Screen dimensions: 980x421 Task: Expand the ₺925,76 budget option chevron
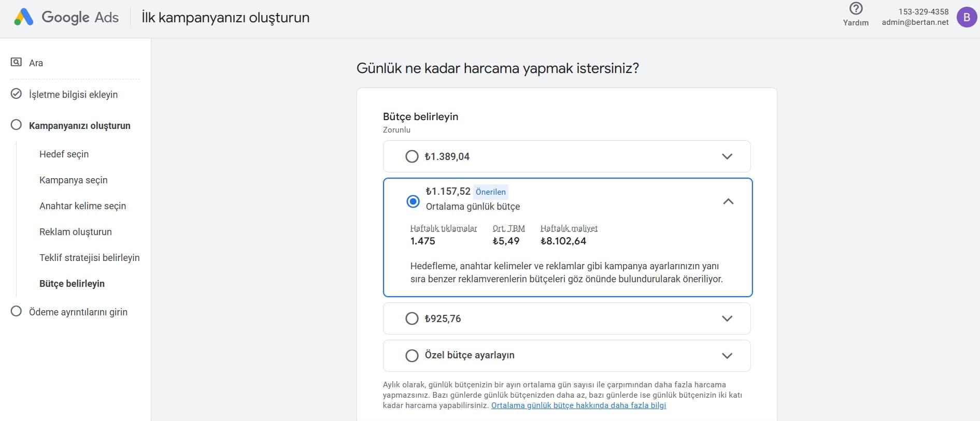point(727,318)
